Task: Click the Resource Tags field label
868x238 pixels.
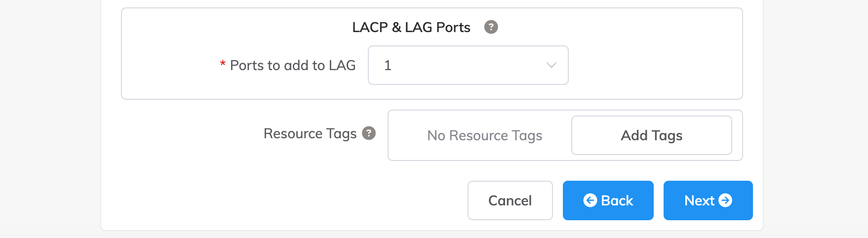Action: pyautogui.click(x=310, y=133)
